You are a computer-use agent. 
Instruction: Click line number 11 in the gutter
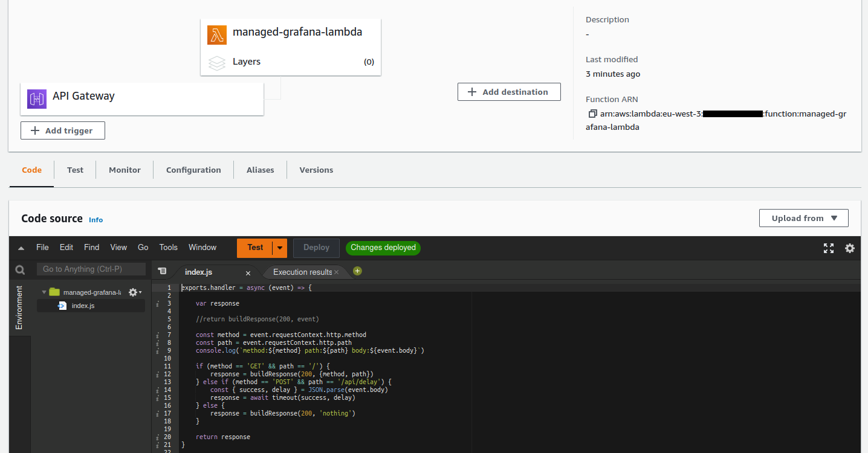tap(167, 367)
